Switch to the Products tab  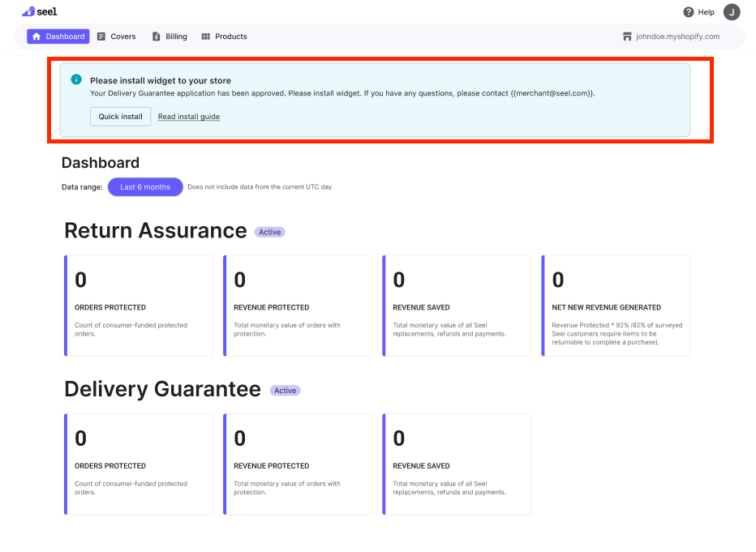click(x=224, y=36)
